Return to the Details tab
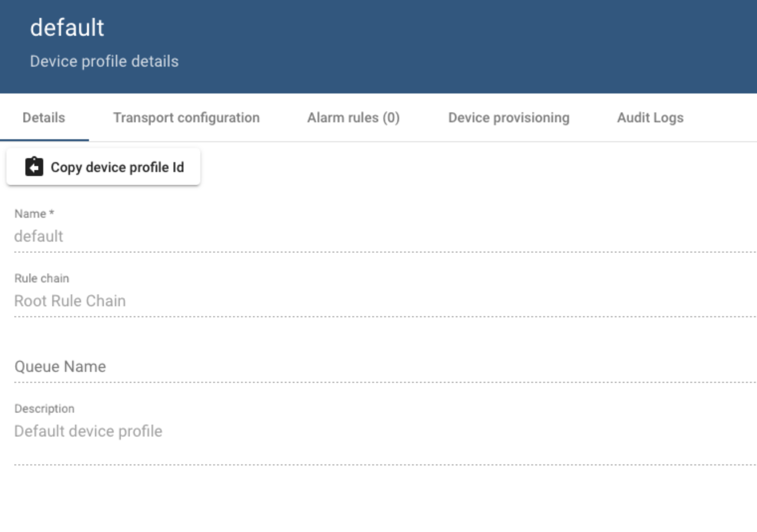The height and width of the screenshot is (532, 757). [44, 117]
